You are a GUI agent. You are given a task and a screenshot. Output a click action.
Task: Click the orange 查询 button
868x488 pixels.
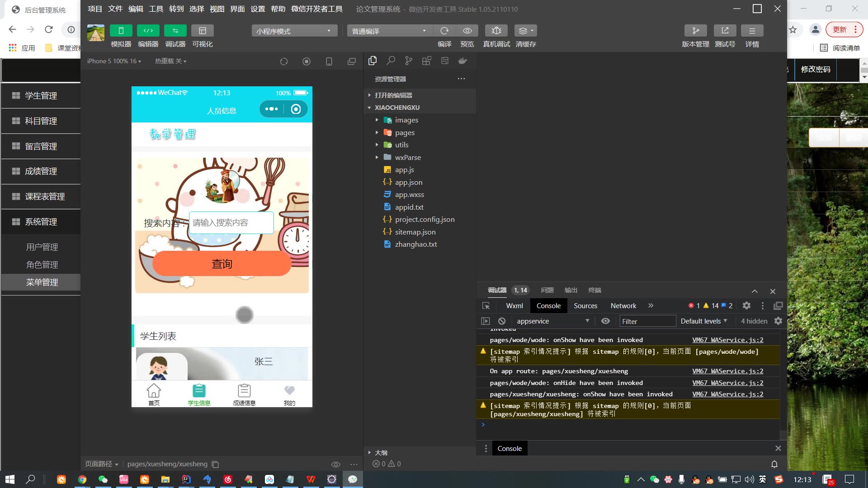tap(222, 264)
